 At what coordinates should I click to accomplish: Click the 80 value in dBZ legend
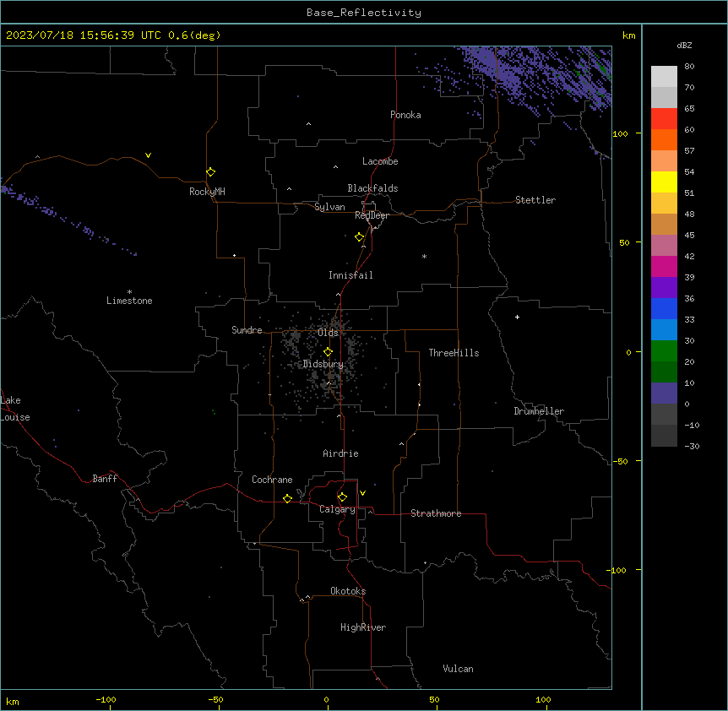(689, 67)
